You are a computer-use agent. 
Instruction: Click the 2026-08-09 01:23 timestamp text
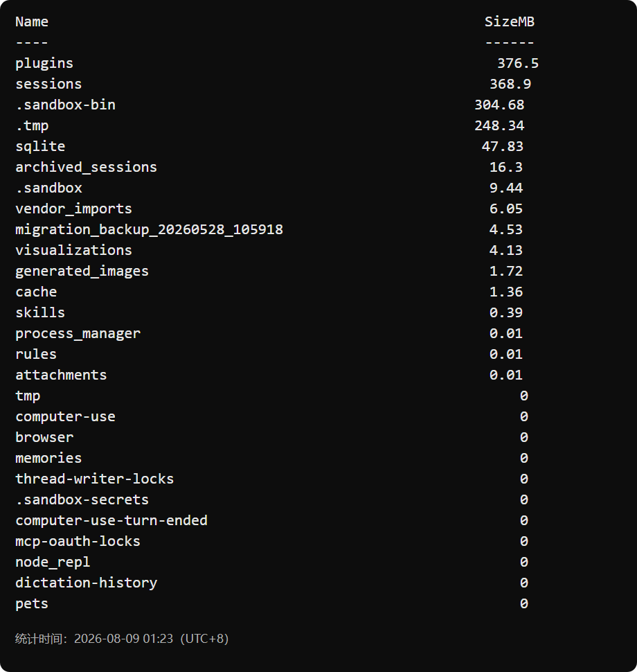123,639
